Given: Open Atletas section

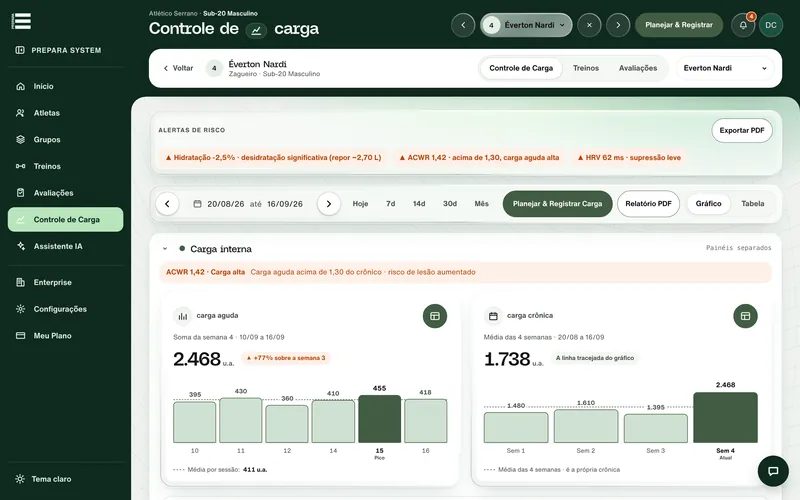Looking at the screenshot, I should click(65, 113).
